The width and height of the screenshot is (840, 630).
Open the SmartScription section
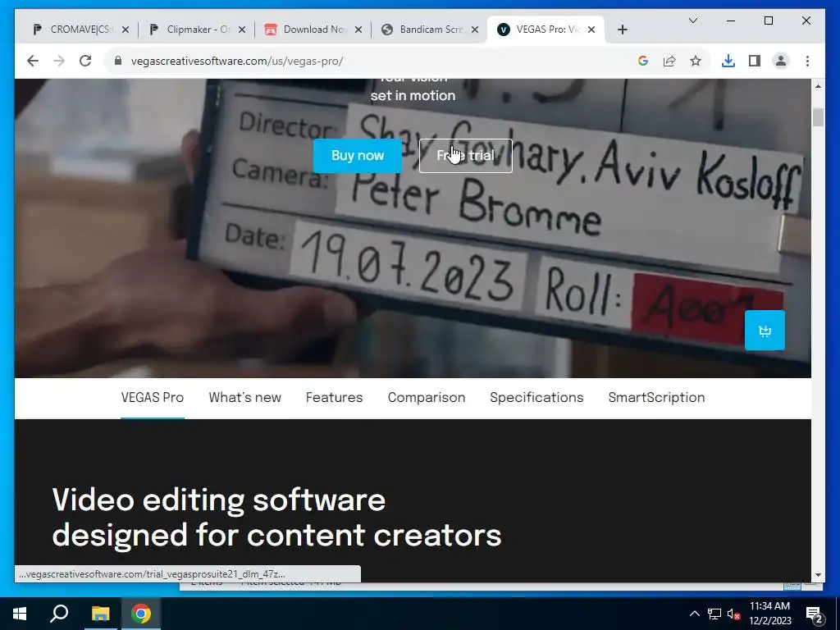pyautogui.click(x=656, y=398)
